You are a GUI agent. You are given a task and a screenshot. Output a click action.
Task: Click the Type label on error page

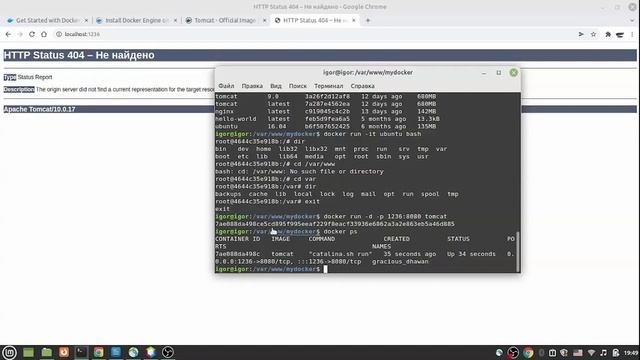[10, 77]
